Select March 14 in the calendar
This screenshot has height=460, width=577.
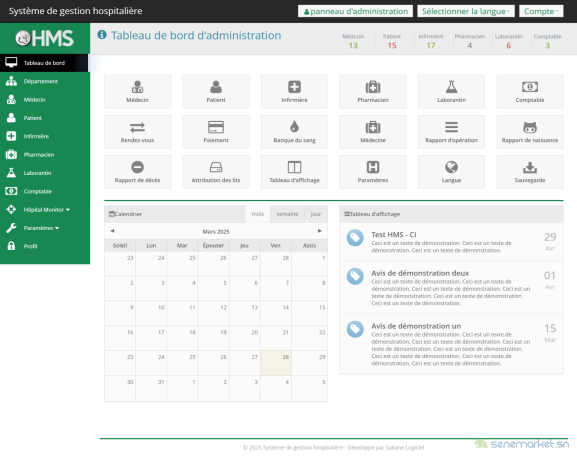276,313
